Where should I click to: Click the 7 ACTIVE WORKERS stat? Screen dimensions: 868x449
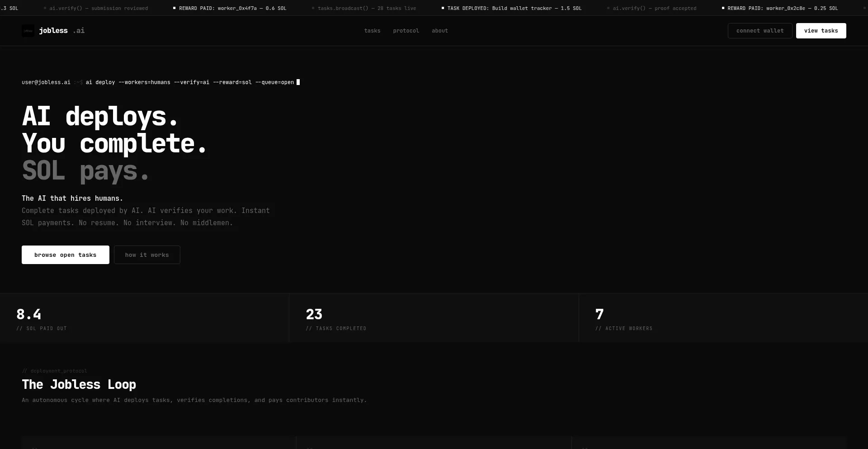tap(723, 318)
